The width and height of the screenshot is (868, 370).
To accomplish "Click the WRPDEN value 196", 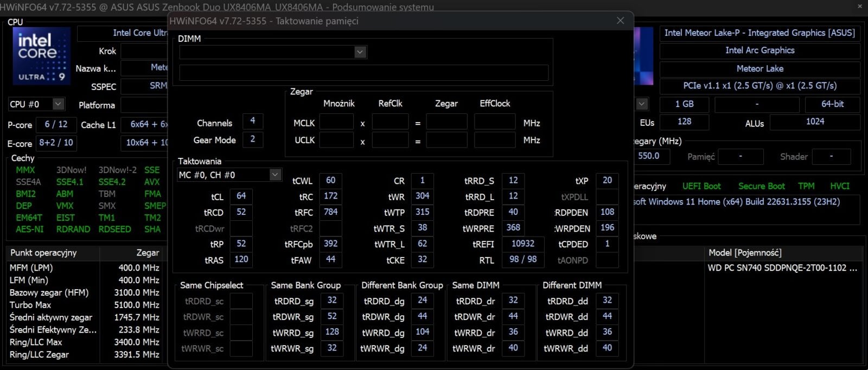I will point(607,228).
